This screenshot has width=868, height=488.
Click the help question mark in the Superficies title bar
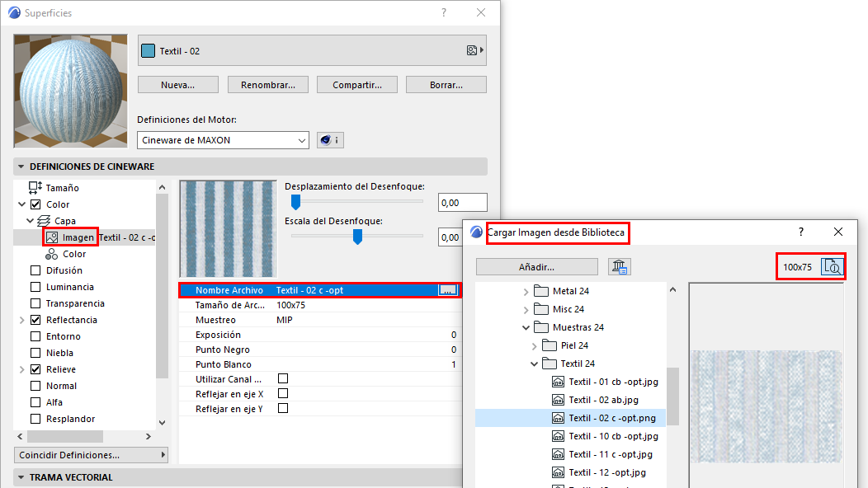(443, 12)
